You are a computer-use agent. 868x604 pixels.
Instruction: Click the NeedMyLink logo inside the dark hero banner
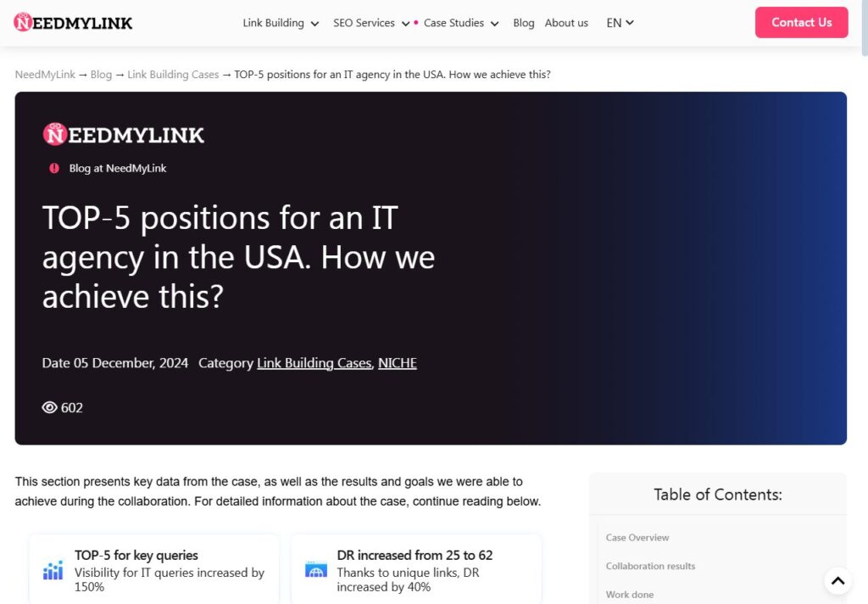tap(123, 134)
